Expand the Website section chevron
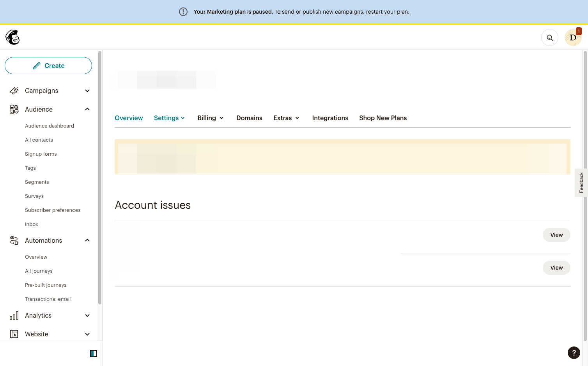Image resolution: width=588 pixels, height=366 pixels. pyautogui.click(x=87, y=334)
